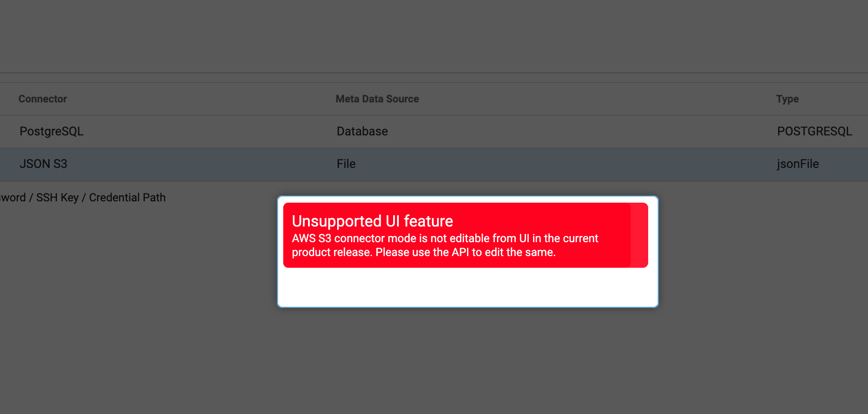Select the PostgreSQL connector name cell

51,131
